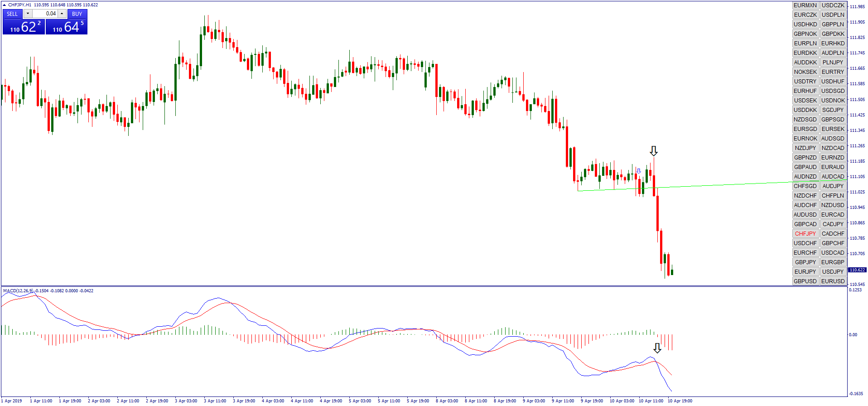The height and width of the screenshot is (406, 868).
Task: Click the SELL button at 110.62
Action: pyautogui.click(x=24, y=26)
